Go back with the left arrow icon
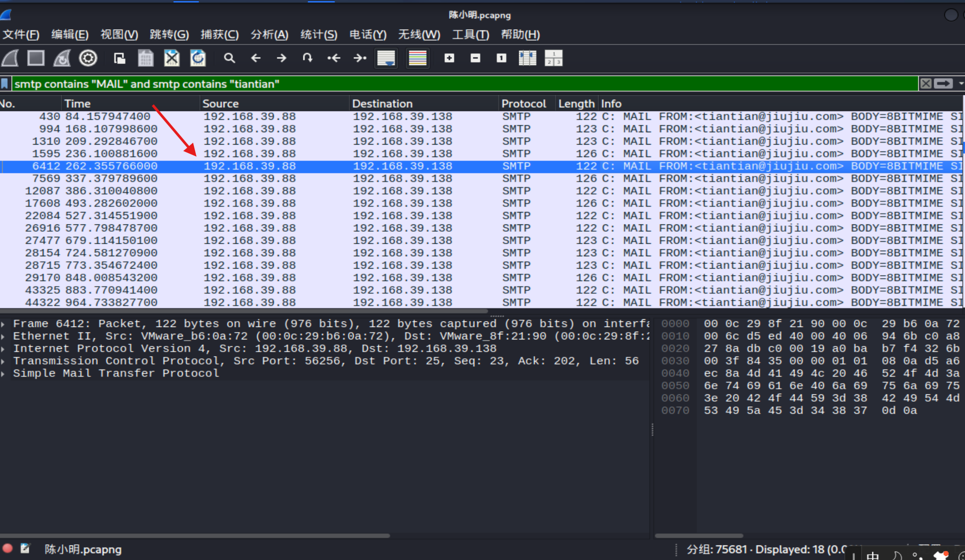965x560 pixels. 256,58
